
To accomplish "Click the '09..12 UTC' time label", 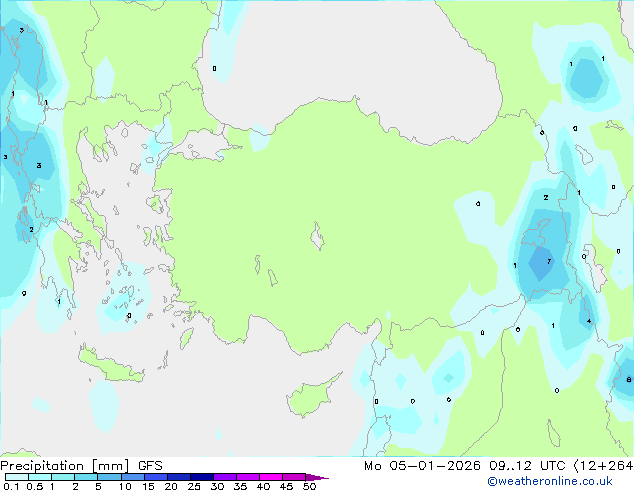I will pos(527,466).
